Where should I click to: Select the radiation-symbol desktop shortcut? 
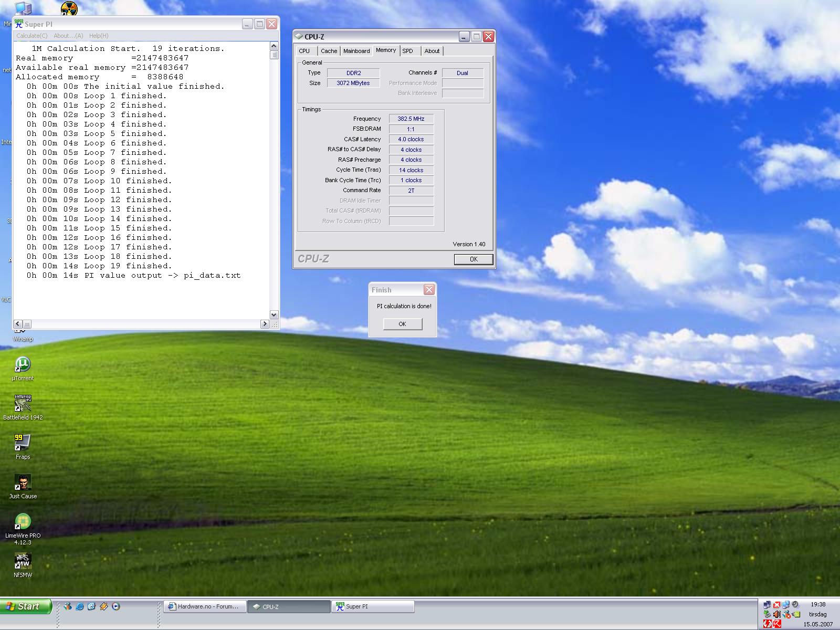point(69,8)
